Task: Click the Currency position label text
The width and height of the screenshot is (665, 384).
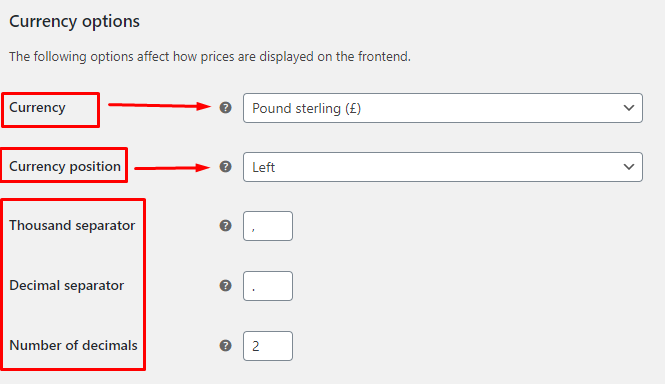Action: 65,166
